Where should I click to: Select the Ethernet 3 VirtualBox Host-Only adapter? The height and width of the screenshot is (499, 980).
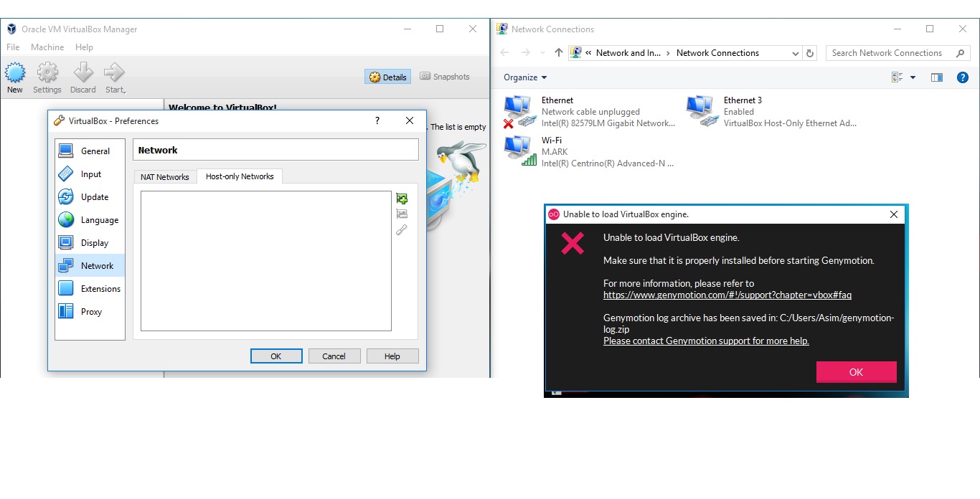pos(772,112)
